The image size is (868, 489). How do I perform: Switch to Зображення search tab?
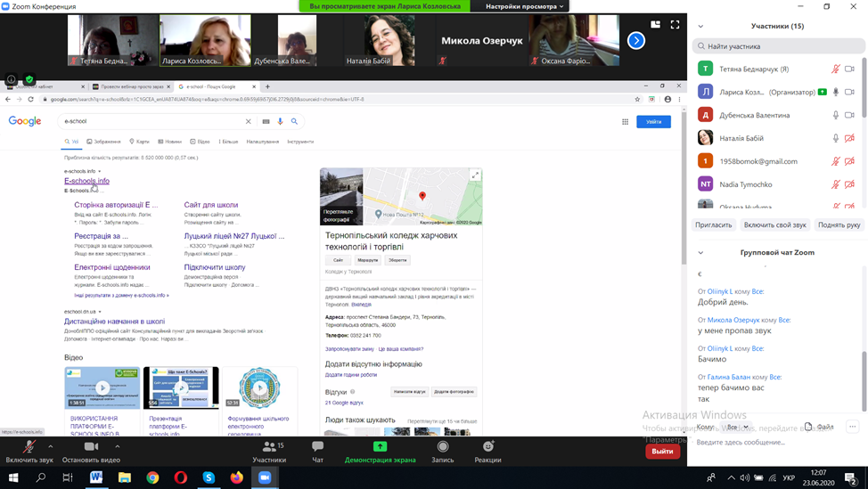[x=103, y=142]
